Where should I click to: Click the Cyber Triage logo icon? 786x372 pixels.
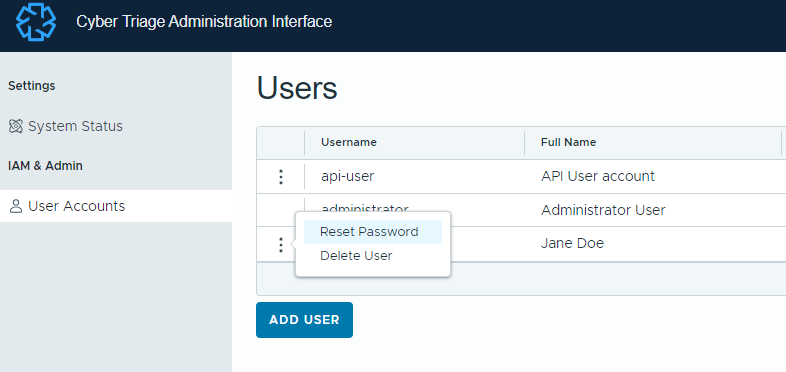[36, 22]
